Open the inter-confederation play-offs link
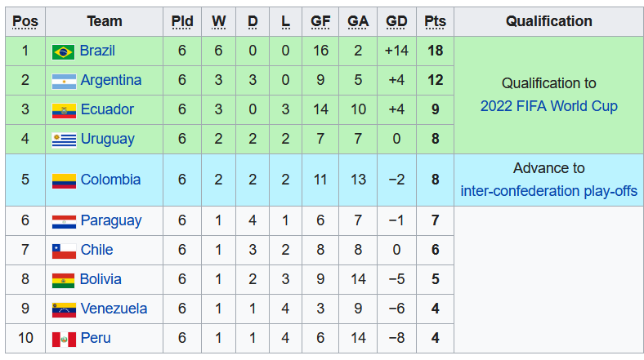 click(x=548, y=191)
